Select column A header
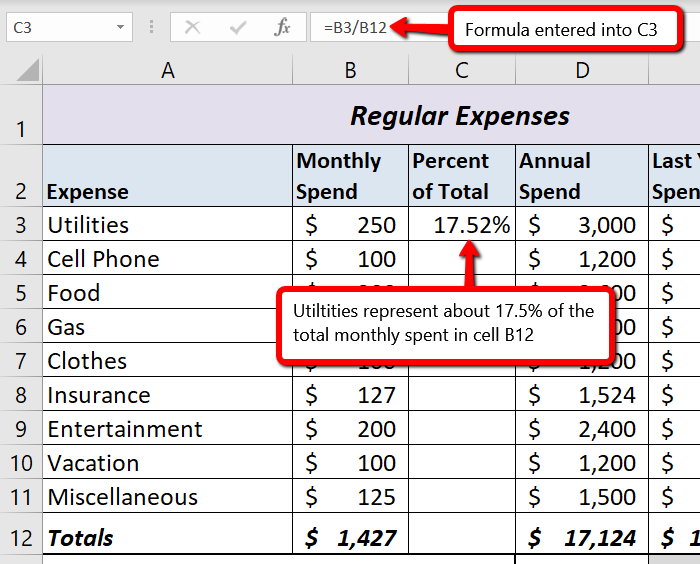The width and height of the screenshot is (700, 564). point(167,70)
